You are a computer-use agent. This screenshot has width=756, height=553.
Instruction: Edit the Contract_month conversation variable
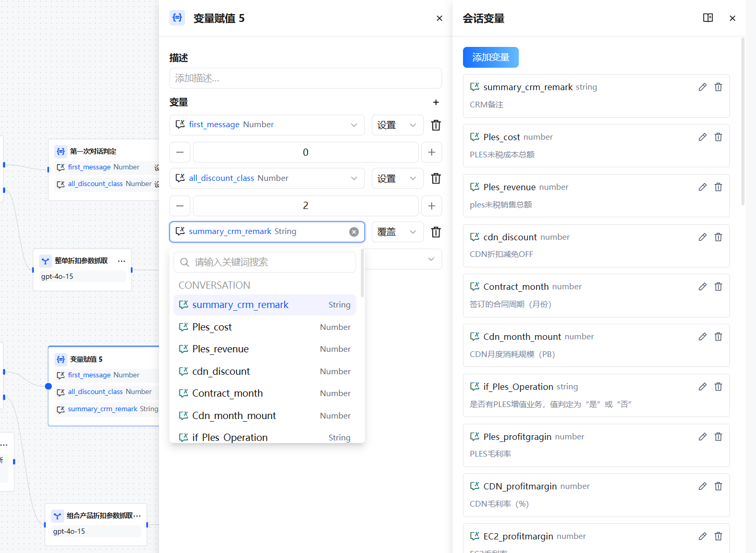[702, 287]
